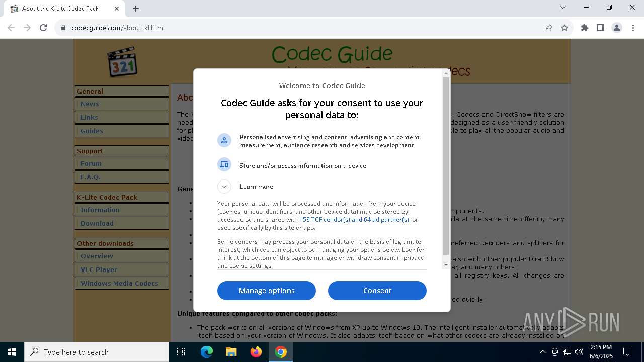Go forward with browser forward arrow
The image size is (644, 362).
[x=27, y=28]
